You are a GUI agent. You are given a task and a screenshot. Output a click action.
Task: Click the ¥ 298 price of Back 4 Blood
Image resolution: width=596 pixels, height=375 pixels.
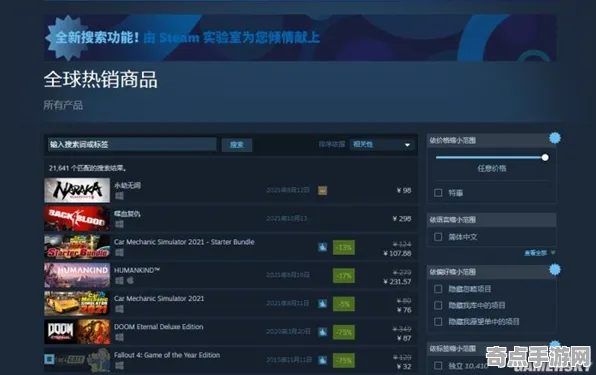[x=402, y=219]
